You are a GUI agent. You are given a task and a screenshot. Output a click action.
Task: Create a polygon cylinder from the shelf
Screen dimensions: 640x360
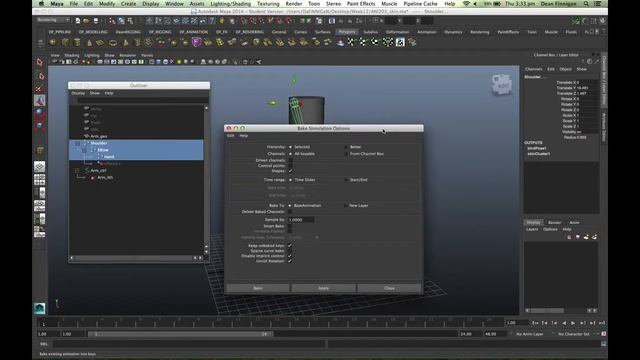[77, 42]
